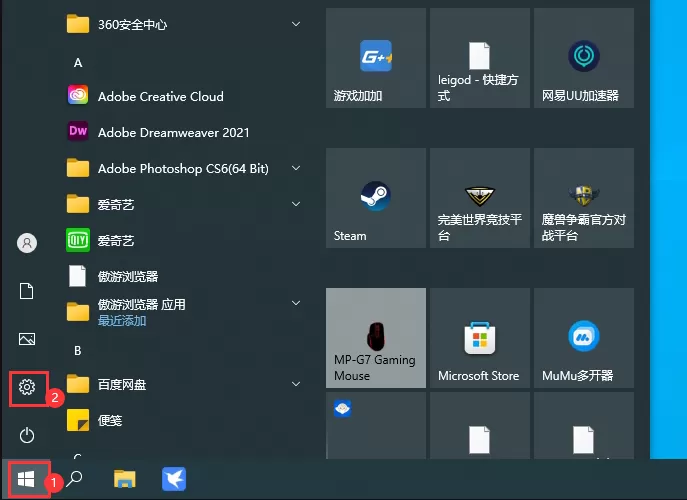
Task: Open the 网易UU加速器 tile
Action: pos(584,58)
